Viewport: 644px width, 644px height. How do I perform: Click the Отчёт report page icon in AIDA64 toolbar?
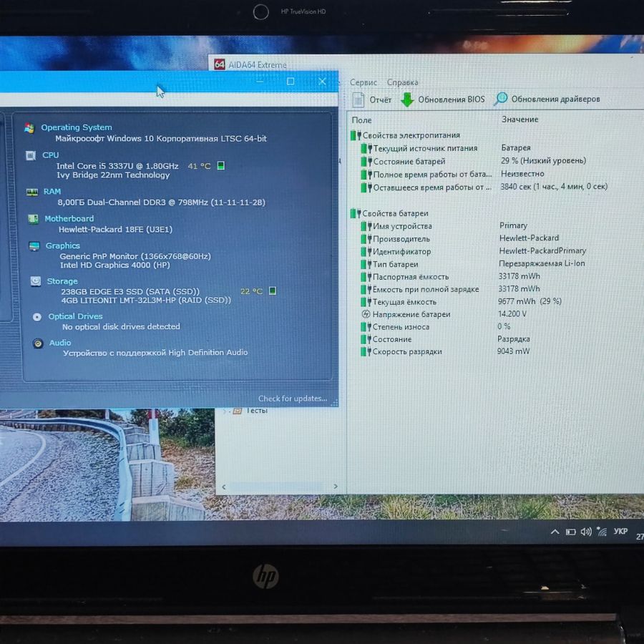pyautogui.click(x=358, y=99)
